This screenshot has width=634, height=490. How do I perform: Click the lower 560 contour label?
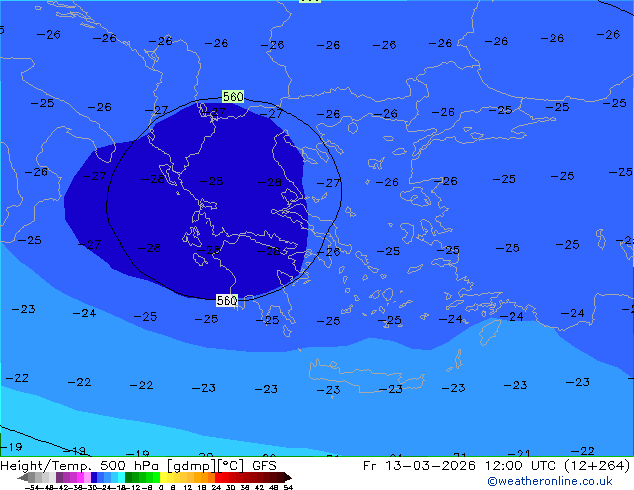click(x=227, y=300)
